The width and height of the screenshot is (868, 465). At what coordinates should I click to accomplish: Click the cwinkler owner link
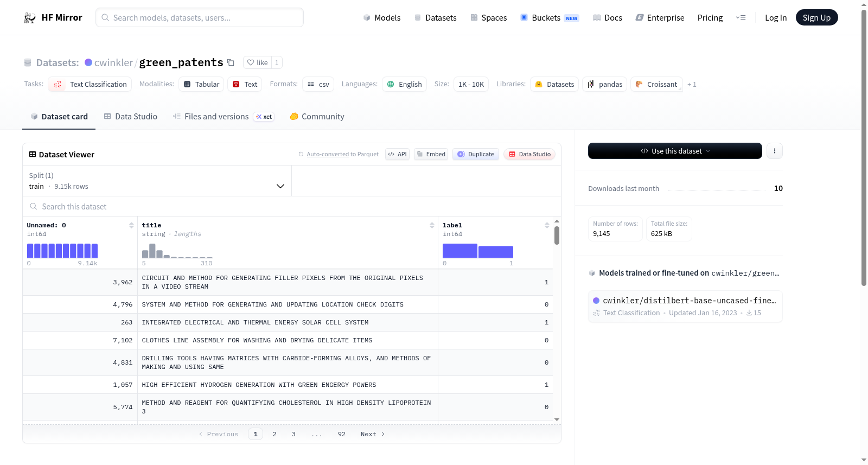pyautogui.click(x=113, y=62)
